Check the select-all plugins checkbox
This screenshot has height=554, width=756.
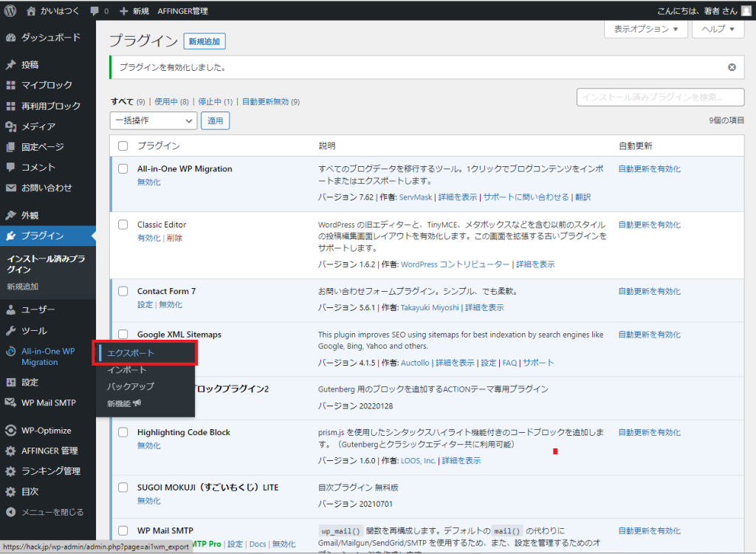123,146
